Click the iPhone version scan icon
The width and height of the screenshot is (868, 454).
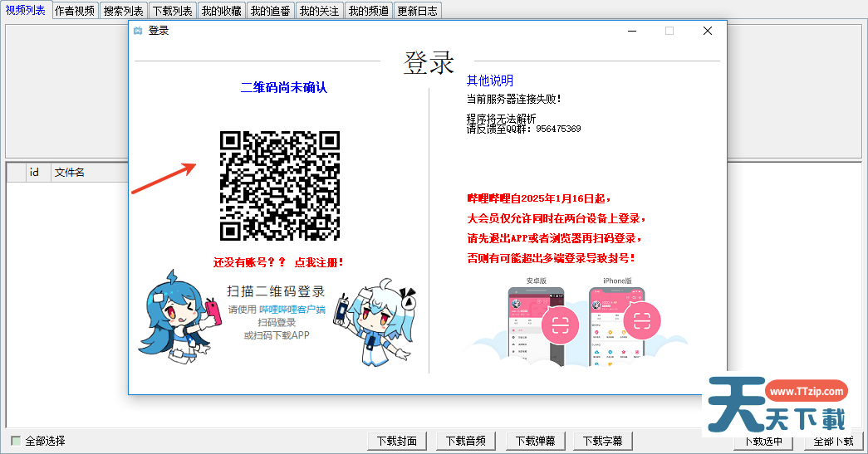point(641,320)
